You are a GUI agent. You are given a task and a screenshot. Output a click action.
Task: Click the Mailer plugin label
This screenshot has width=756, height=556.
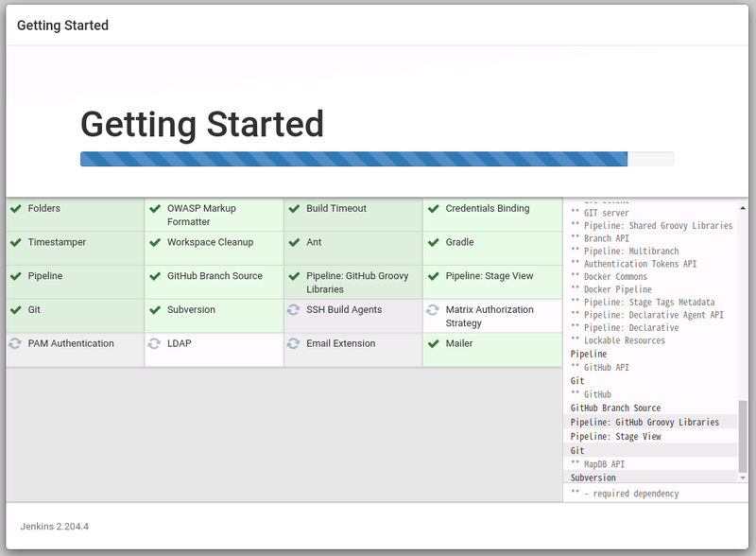point(459,343)
